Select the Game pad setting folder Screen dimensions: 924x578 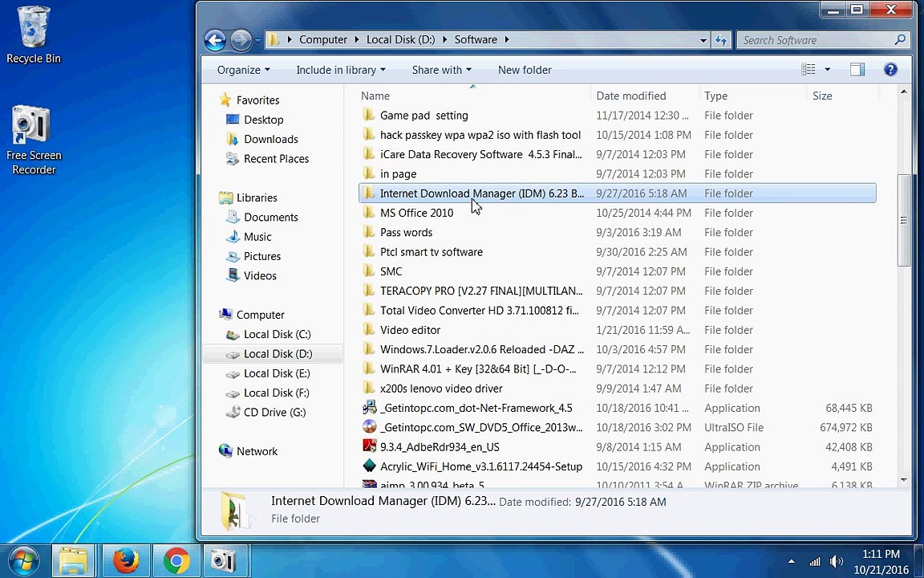[x=423, y=116]
